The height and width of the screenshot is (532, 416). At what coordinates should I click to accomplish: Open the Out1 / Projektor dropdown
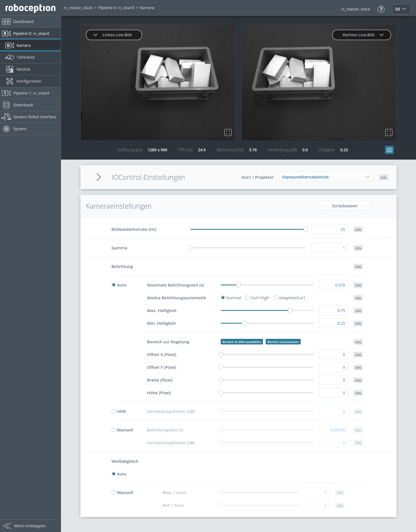[326, 177]
